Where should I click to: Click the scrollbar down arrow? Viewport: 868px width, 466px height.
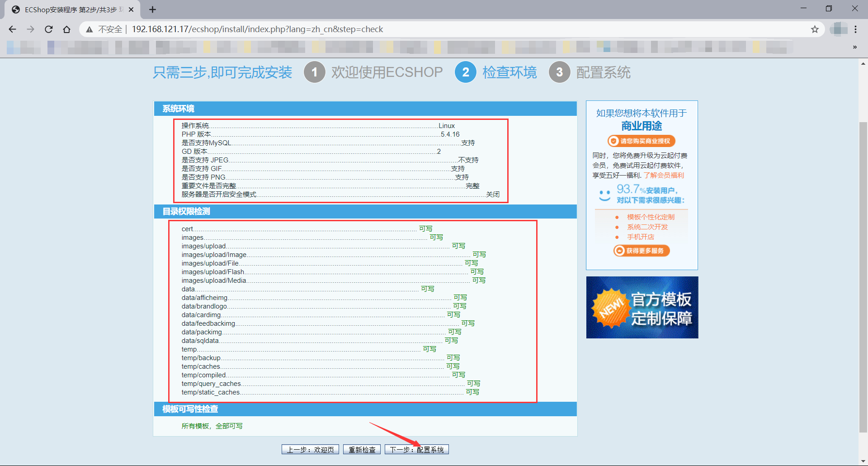[x=863, y=461]
